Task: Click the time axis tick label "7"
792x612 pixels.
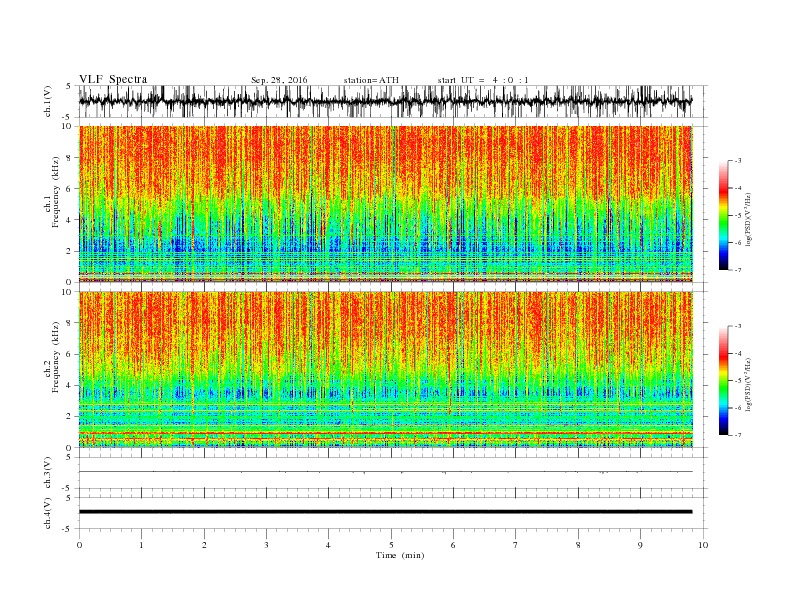Action: tap(516, 545)
